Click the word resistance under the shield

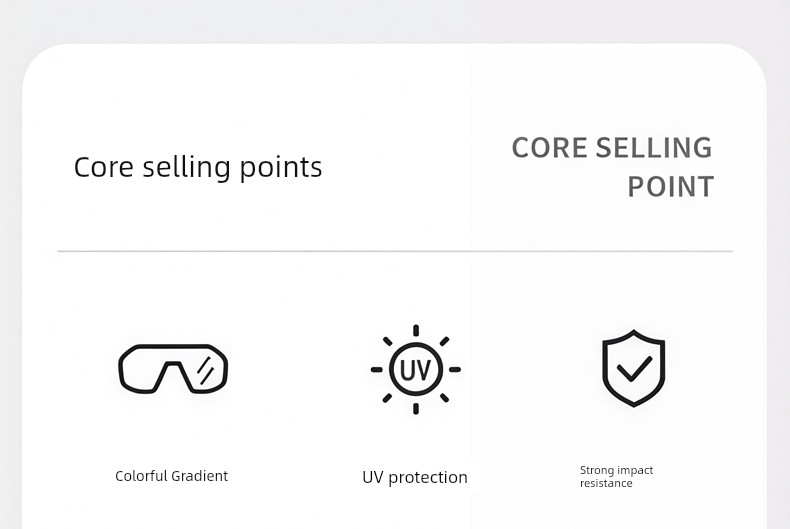606,483
